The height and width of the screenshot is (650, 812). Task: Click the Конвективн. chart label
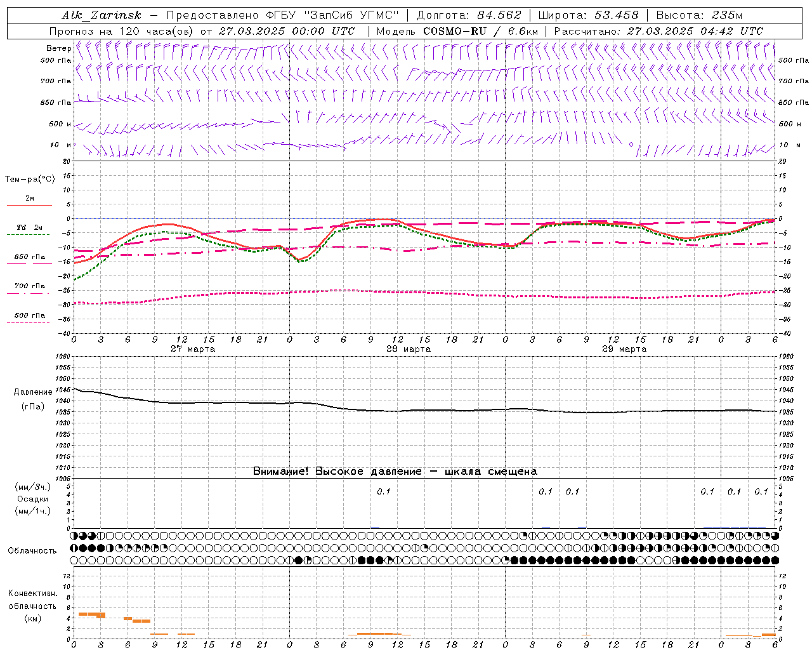point(32,594)
